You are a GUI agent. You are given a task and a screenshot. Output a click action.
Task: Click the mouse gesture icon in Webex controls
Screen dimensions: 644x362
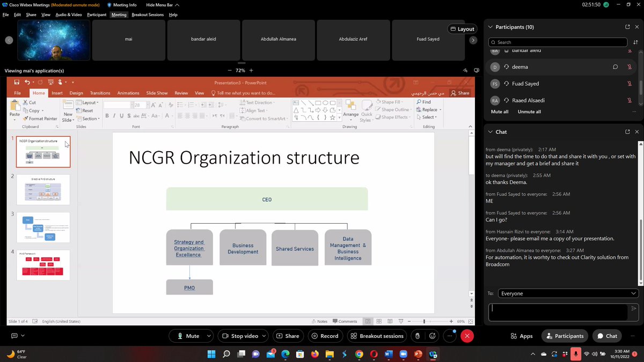(x=418, y=336)
